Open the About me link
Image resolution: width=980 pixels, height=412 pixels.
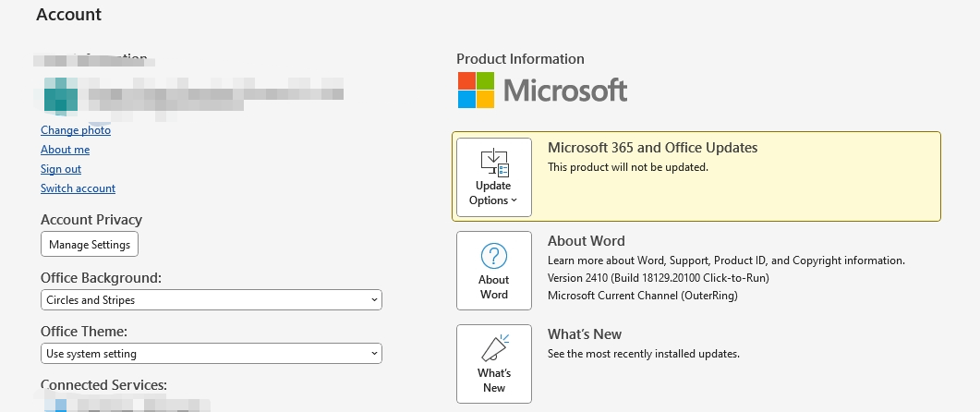click(x=65, y=150)
